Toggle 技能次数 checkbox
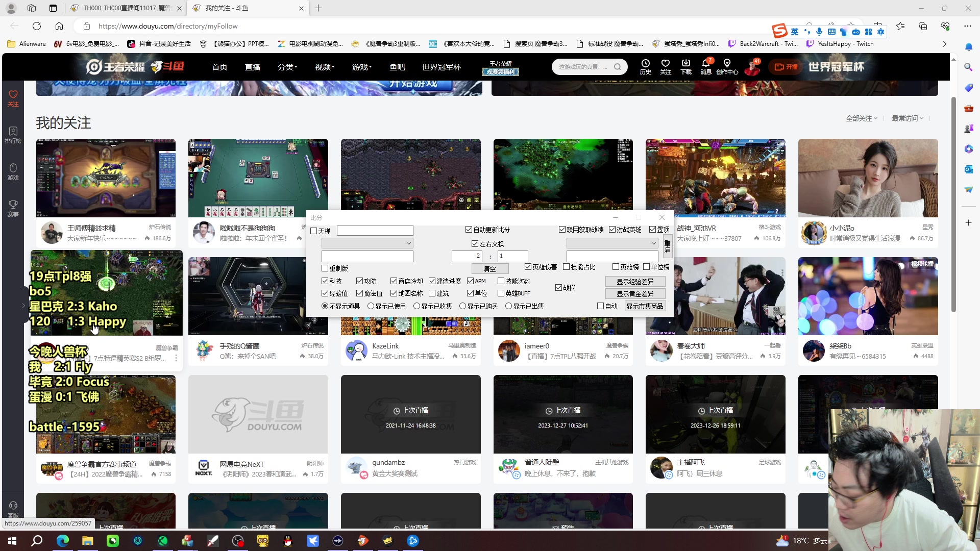980x551 pixels. pyautogui.click(x=501, y=281)
